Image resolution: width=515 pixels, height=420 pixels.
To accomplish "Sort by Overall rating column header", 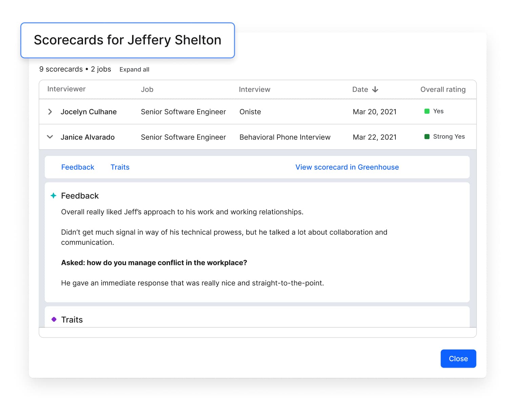I will [x=443, y=89].
